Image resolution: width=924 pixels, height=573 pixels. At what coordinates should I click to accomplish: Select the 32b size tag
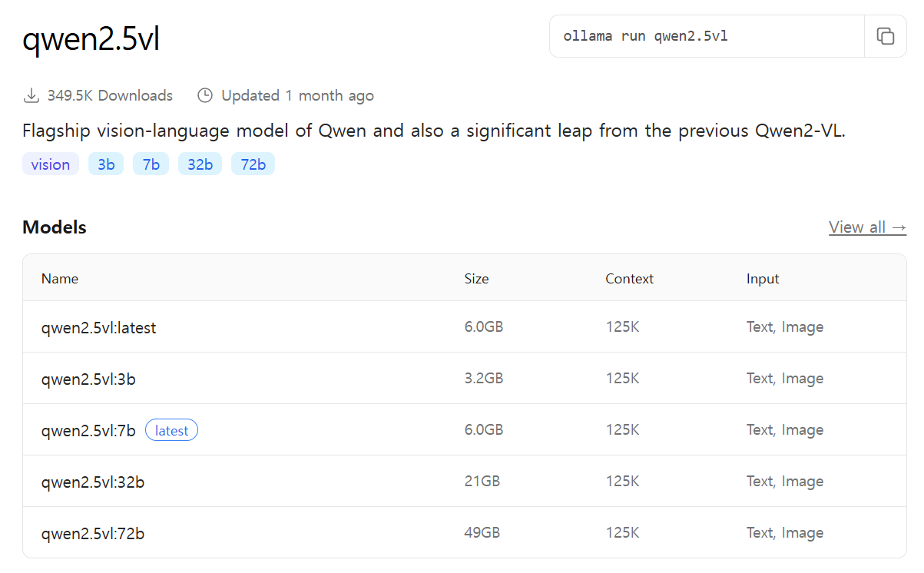pyautogui.click(x=200, y=164)
